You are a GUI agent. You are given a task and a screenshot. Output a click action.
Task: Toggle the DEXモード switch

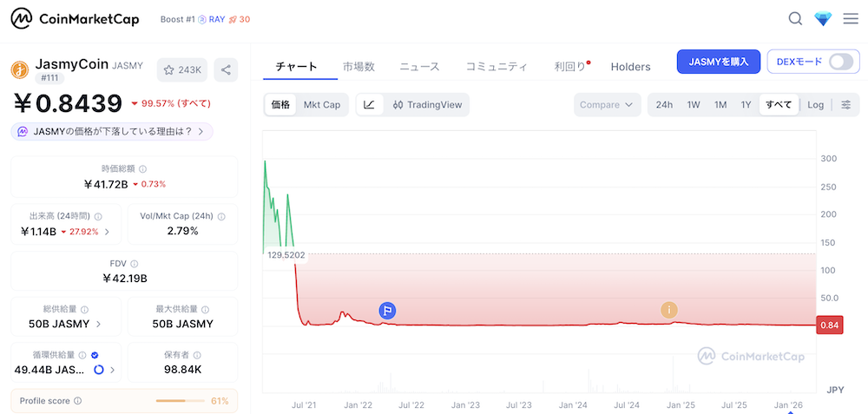pos(840,62)
